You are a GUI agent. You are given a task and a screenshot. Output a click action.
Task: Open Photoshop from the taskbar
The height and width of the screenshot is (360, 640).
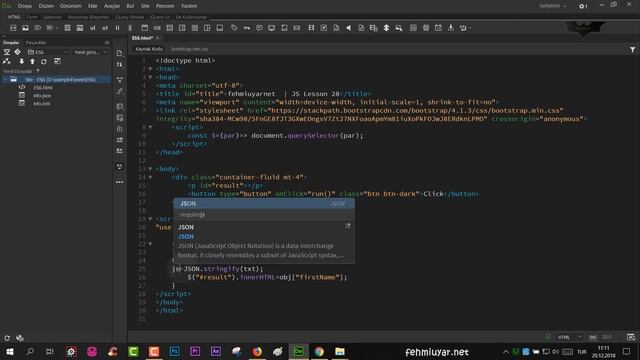coord(175,351)
